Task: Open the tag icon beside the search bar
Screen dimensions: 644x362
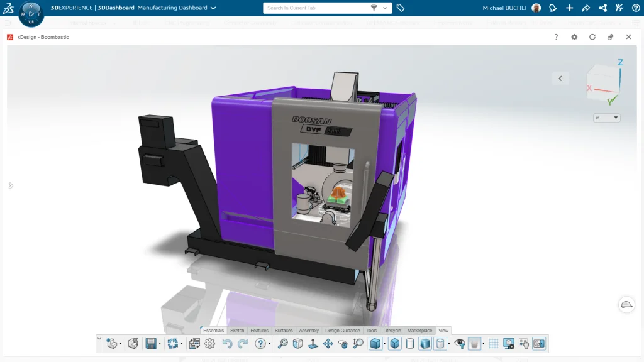Action: coord(401,8)
